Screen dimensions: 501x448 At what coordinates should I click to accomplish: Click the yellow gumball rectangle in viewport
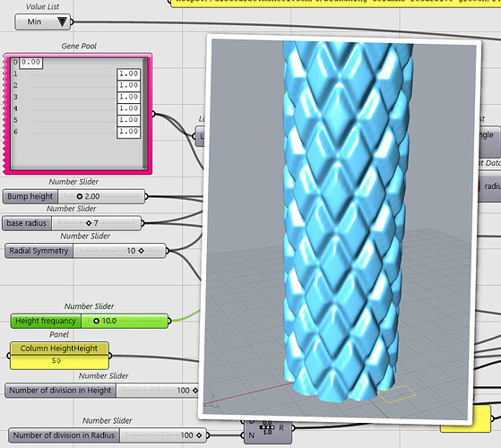tap(397, 394)
